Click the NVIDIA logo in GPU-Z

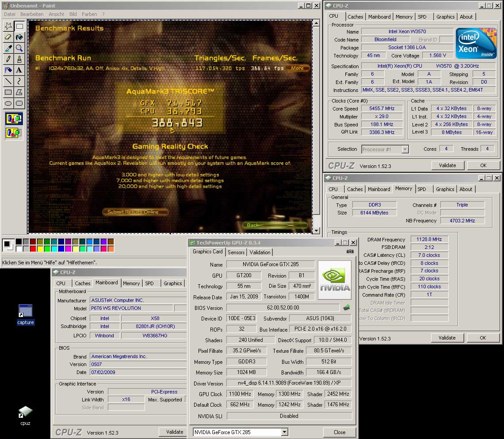click(335, 280)
